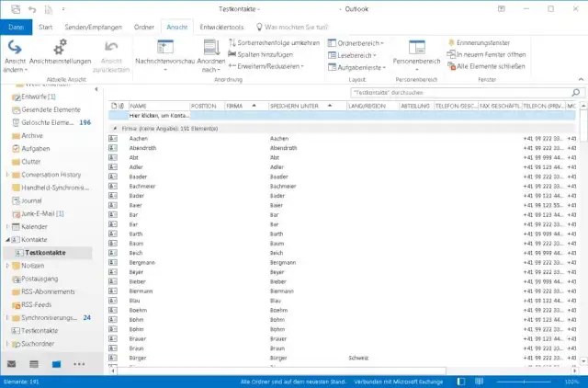The image size is (588, 388).
Task: Expand the Ordnerbereich dropdown menu
Action: (x=357, y=42)
